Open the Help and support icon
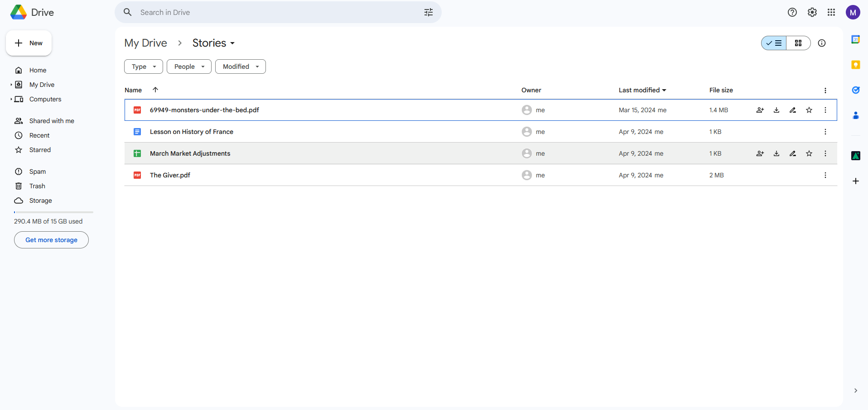 [x=792, y=12]
